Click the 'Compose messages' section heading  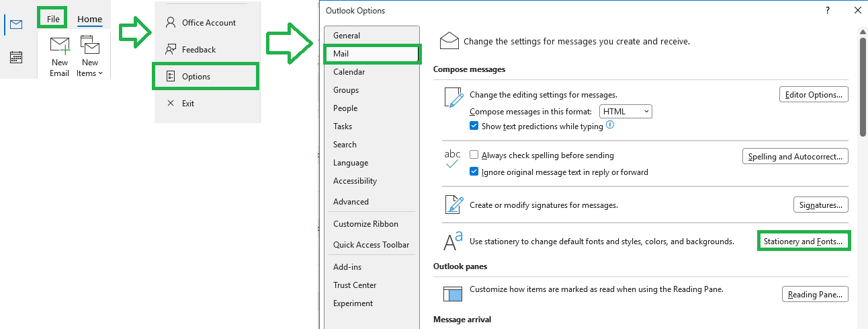point(469,69)
